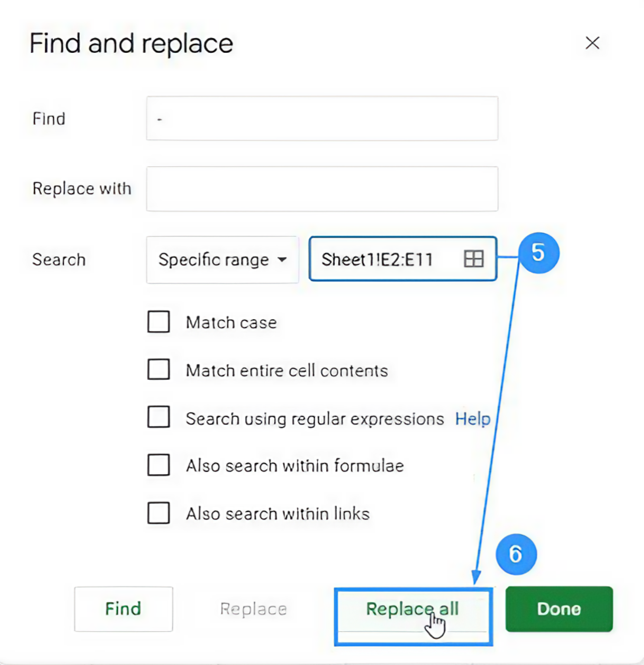
Task: Click the blue step 5 annotation badge
Action: tap(538, 253)
